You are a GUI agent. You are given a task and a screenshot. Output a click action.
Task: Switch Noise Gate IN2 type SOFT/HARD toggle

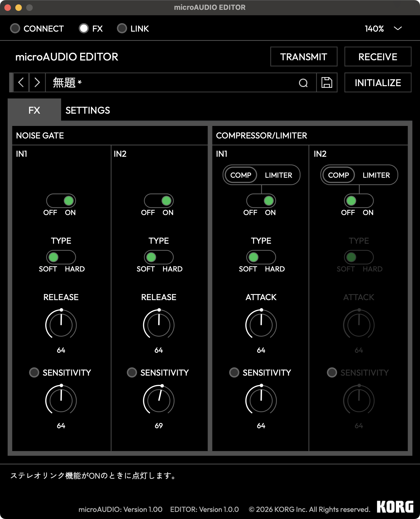(x=159, y=257)
